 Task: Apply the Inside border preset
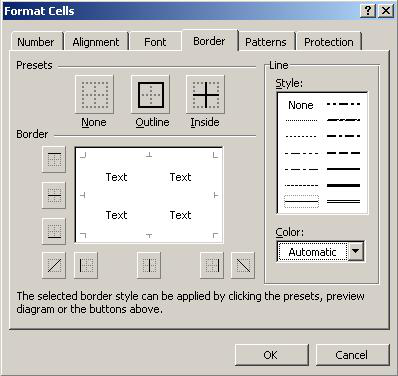click(x=206, y=95)
